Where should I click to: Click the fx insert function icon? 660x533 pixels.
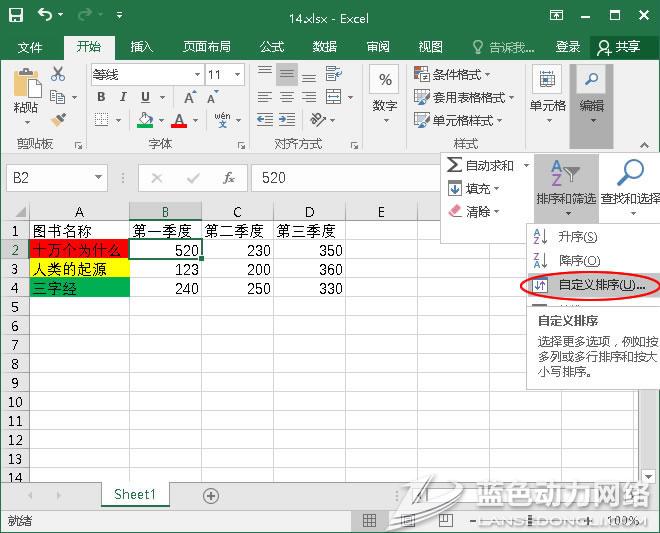tap(229, 178)
